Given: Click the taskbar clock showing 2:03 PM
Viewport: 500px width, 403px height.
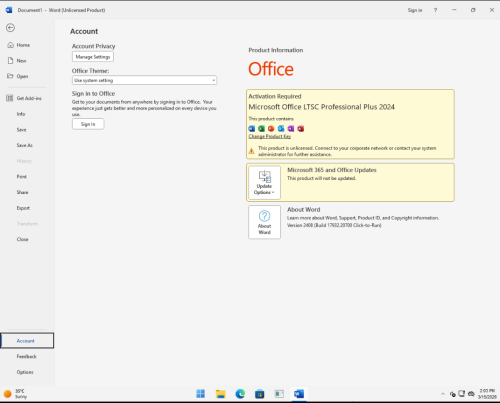Looking at the screenshot, I should [487, 394].
